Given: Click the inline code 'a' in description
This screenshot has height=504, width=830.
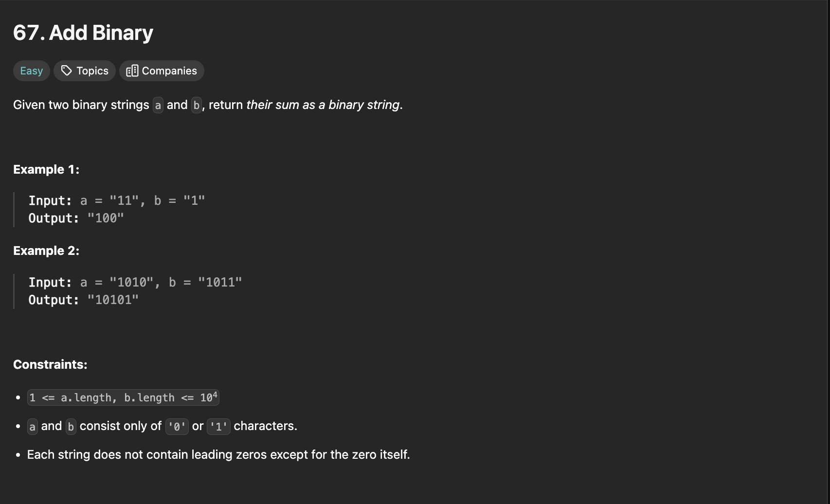Looking at the screenshot, I should (x=158, y=105).
